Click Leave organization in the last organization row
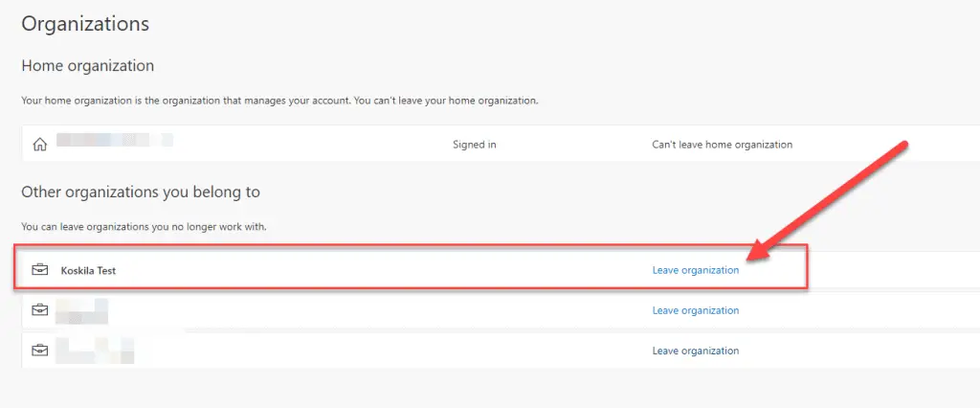Screen dimensions: 980x408 pyautogui.click(x=695, y=351)
